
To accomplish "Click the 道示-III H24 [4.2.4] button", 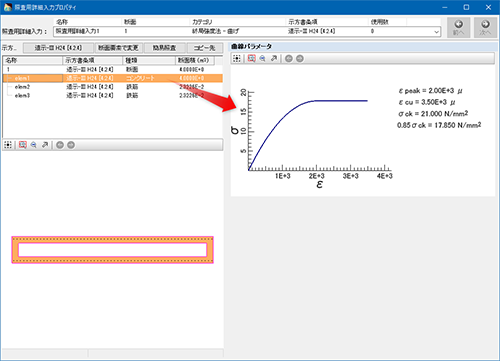I will pyautogui.click(x=58, y=48).
